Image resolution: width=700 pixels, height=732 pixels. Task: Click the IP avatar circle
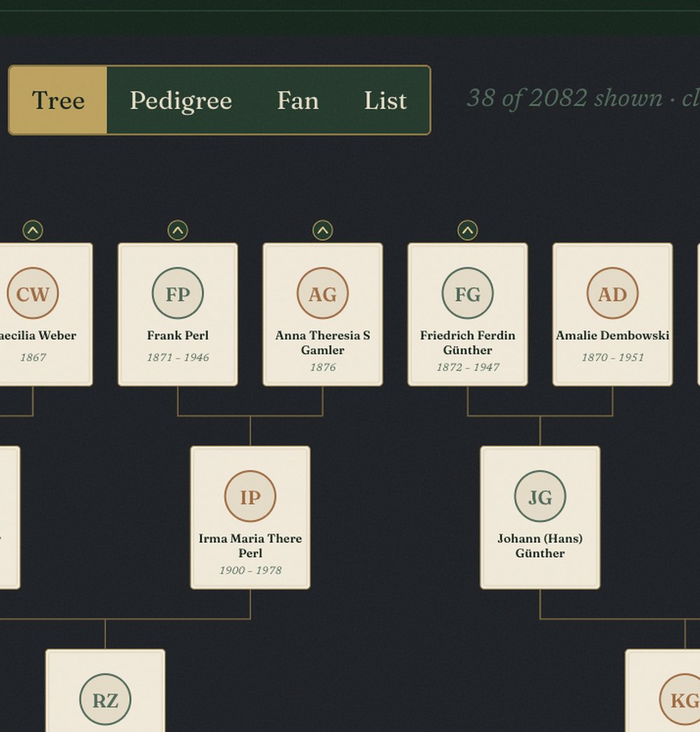pyautogui.click(x=250, y=496)
